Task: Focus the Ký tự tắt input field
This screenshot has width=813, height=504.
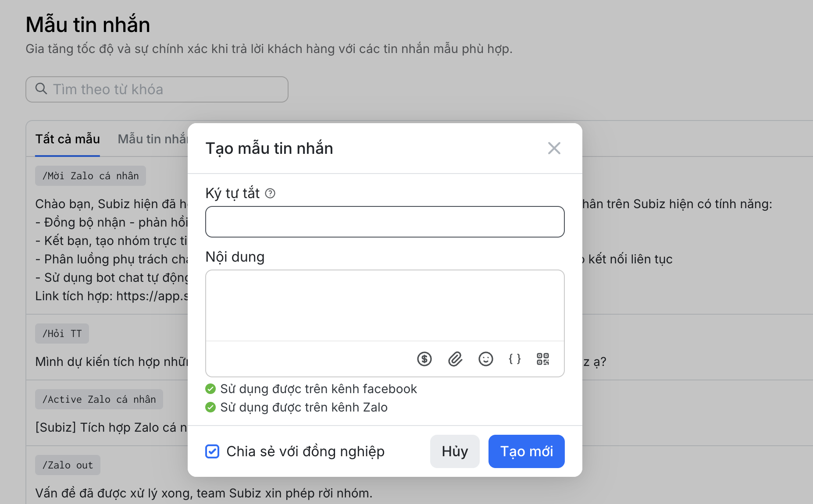Action: pos(385,222)
